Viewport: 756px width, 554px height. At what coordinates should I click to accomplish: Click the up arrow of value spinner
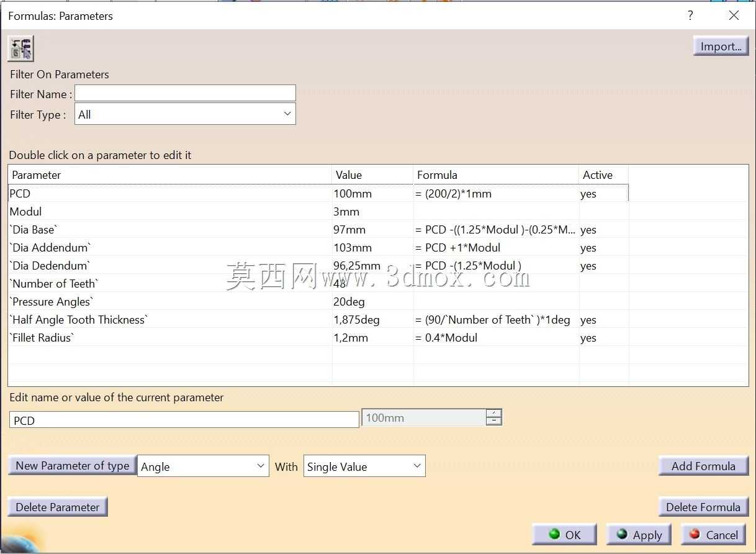click(494, 413)
